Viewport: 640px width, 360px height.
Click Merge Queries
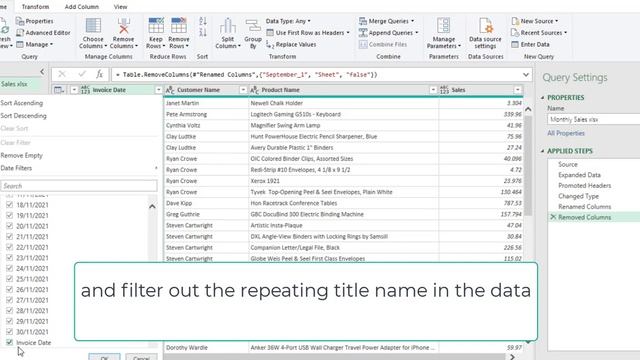[387, 21]
